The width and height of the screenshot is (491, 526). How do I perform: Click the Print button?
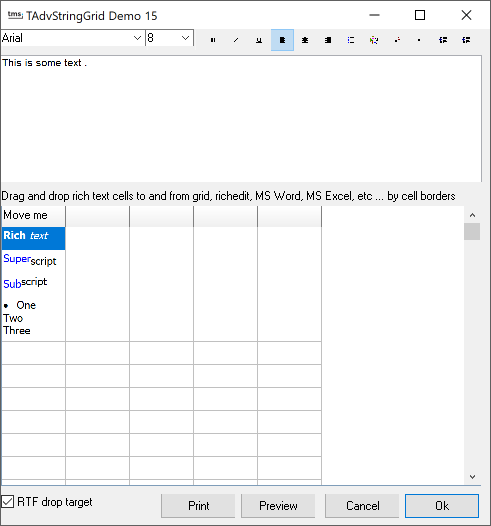(x=198, y=506)
